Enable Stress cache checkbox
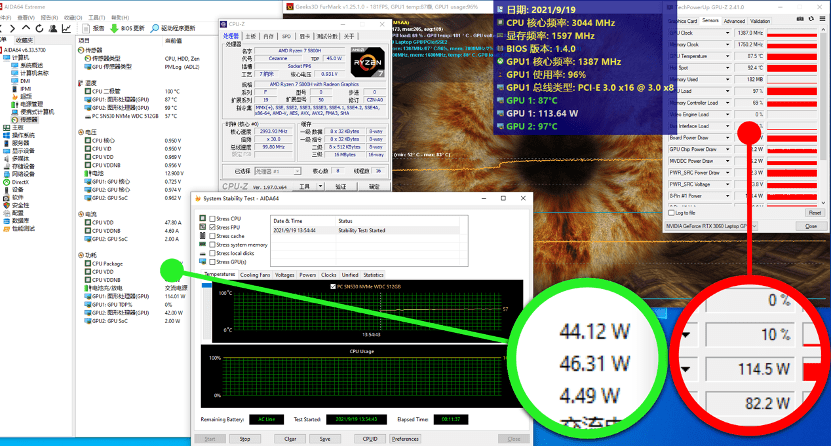The width and height of the screenshot is (832, 446). 212,236
